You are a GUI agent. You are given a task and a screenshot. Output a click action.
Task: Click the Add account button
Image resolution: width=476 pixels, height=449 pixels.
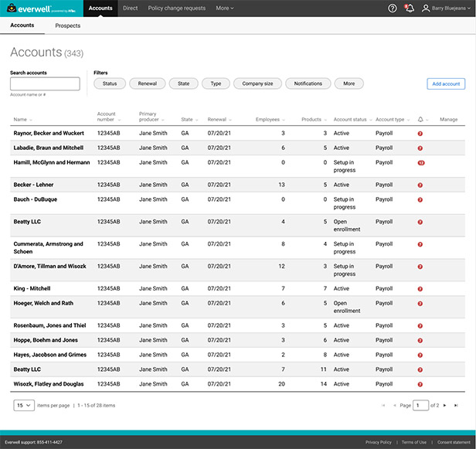[x=446, y=83]
